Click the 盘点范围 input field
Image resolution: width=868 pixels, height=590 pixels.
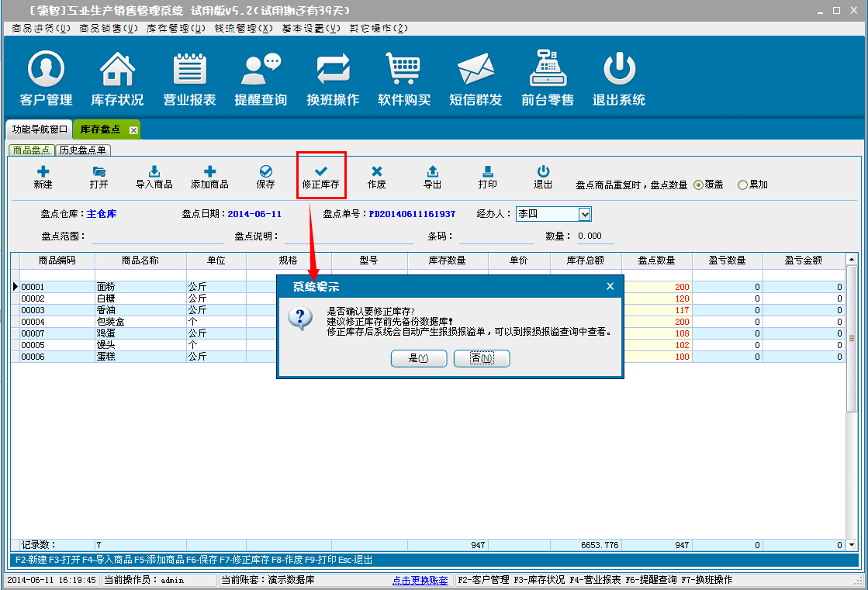(x=146, y=236)
